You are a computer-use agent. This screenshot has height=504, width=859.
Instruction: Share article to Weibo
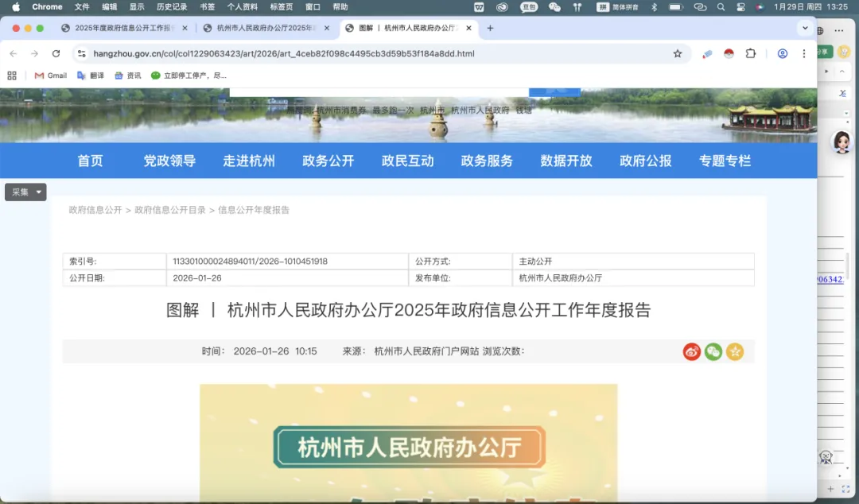click(x=692, y=351)
